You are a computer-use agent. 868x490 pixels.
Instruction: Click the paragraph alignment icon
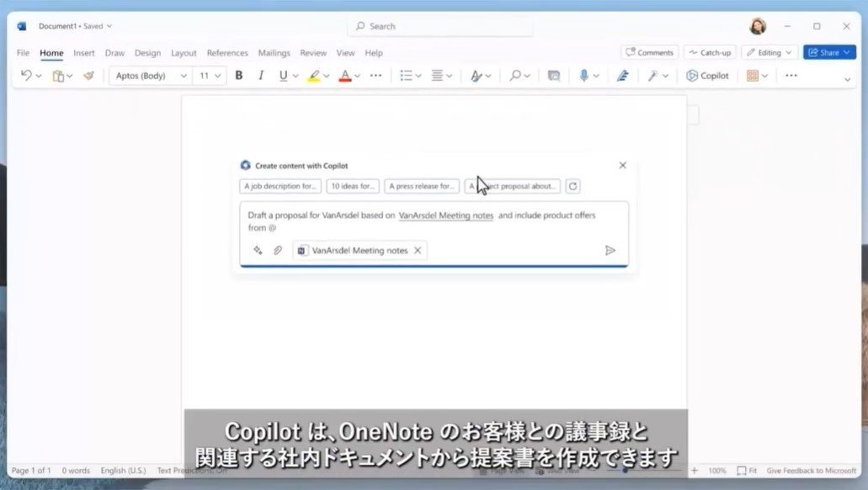tap(437, 75)
